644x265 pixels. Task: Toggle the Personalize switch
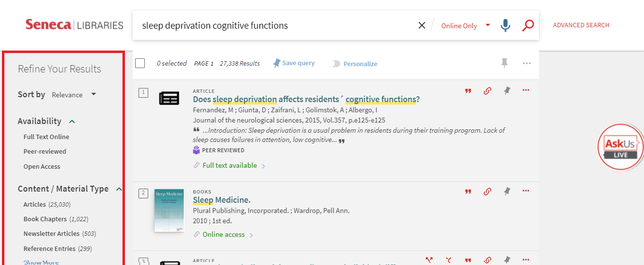click(x=334, y=64)
